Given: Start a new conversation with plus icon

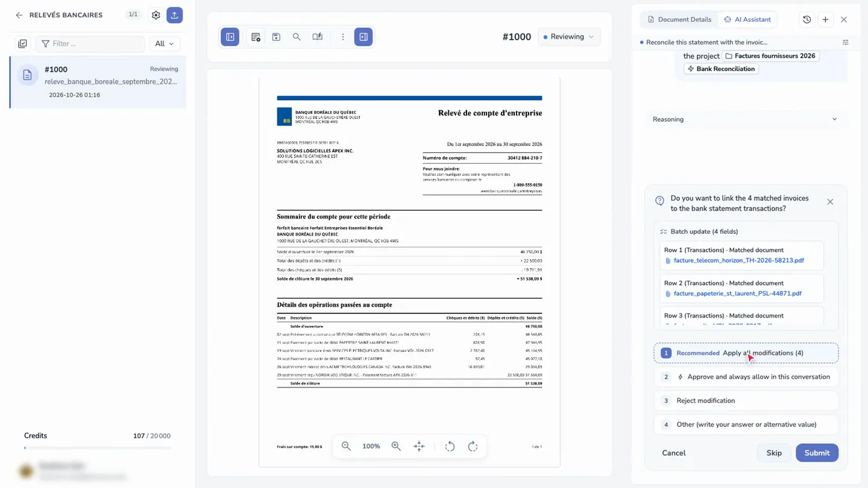Looking at the screenshot, I should click(x=825, y=19).
